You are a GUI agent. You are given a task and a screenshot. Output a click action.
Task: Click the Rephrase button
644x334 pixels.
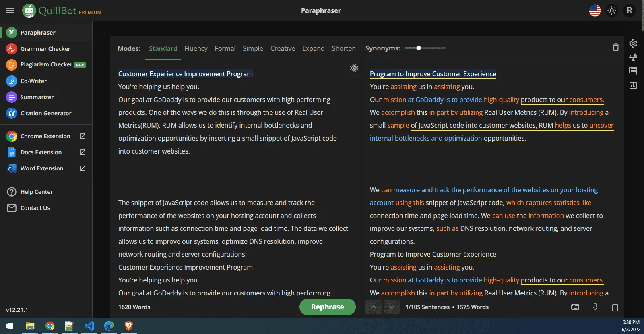(328, 307)
